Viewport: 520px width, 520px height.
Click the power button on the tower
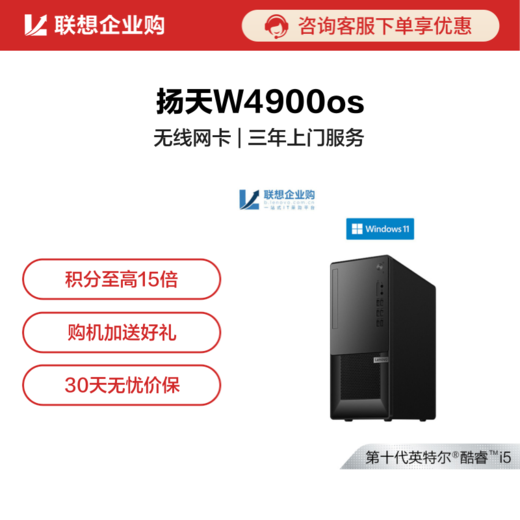pos(380,267)
